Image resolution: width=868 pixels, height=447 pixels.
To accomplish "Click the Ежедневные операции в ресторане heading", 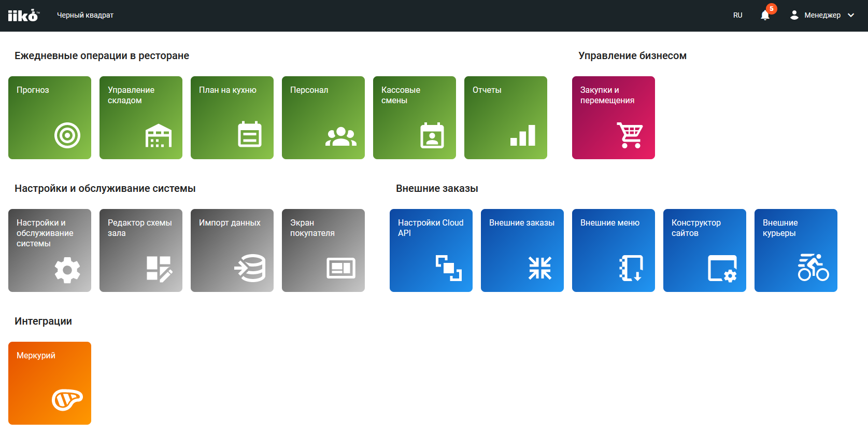I will (102, 55).
